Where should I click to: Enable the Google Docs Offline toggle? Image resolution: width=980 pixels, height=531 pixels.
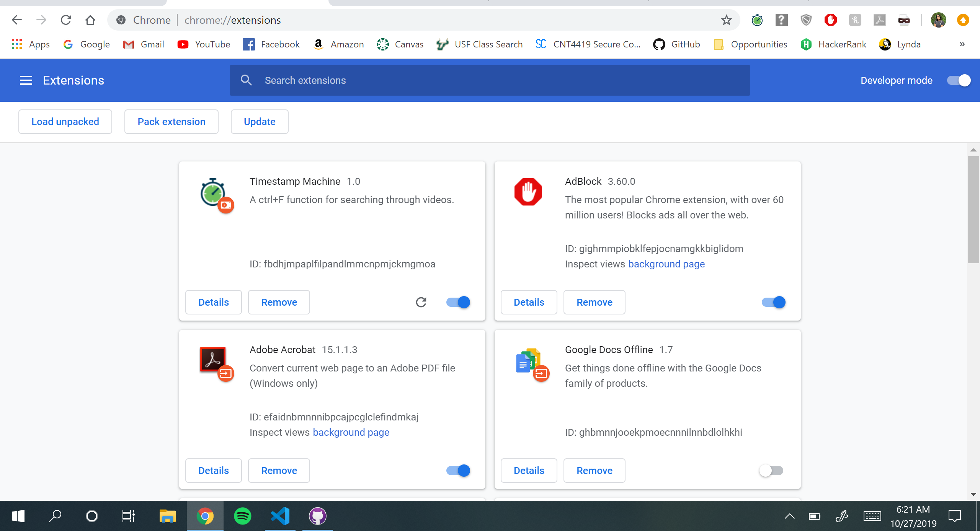(x=771, y=471)
